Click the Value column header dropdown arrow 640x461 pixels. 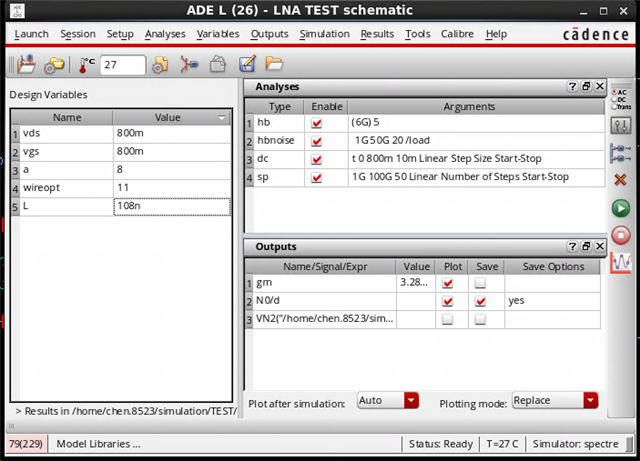tap(221, 118)
